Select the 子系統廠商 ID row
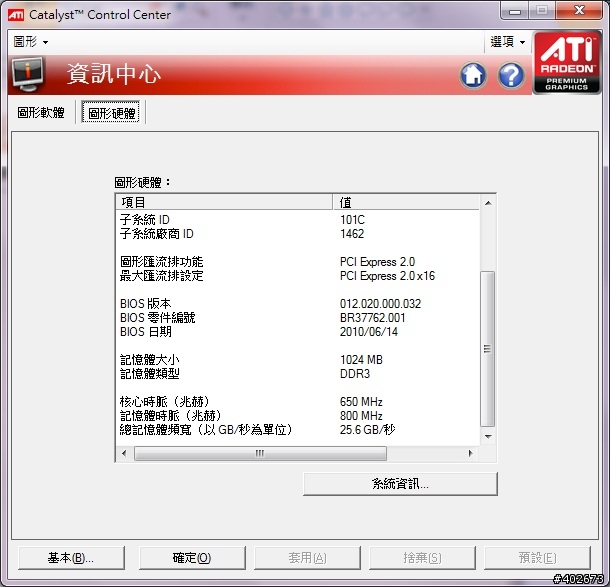The height and width of the screenshot is (587, 610). click(298, 234)
